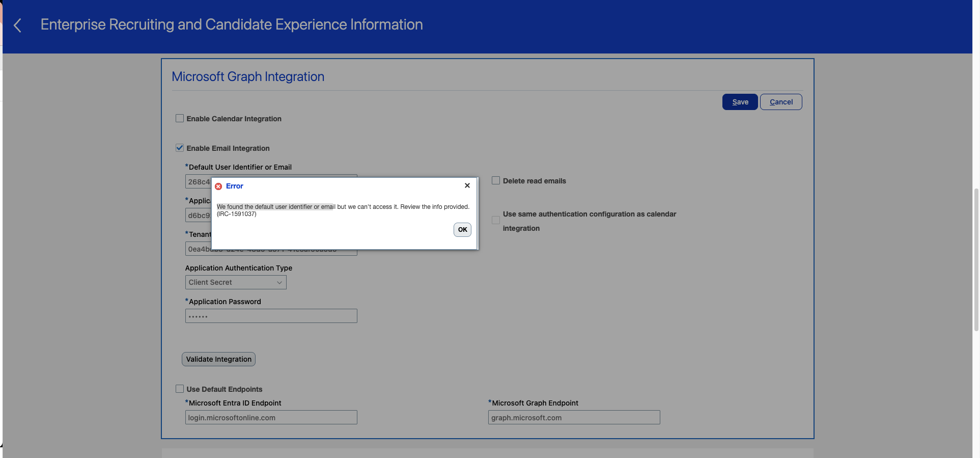Edit the Microsoft Entra ID Endpoint field
The image size is (980, 458).
271,417
